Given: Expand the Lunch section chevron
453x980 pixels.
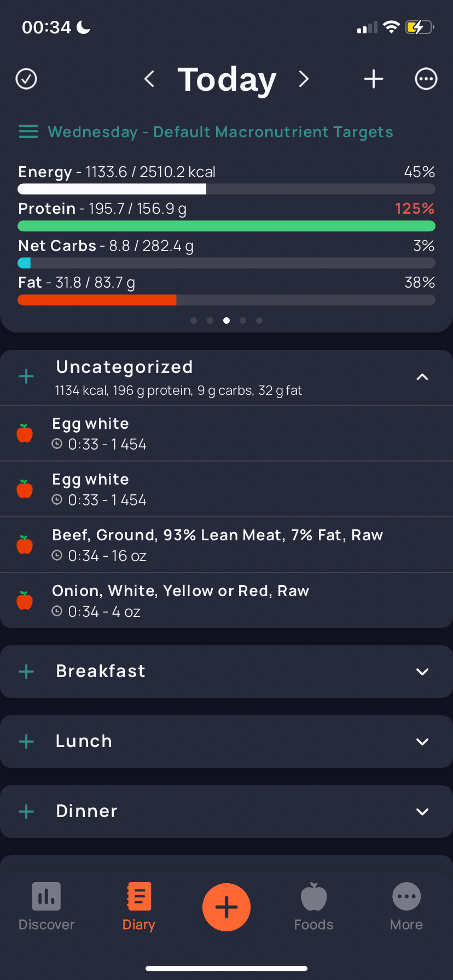Looking at the screenshot, I should [x=422, y=742].
